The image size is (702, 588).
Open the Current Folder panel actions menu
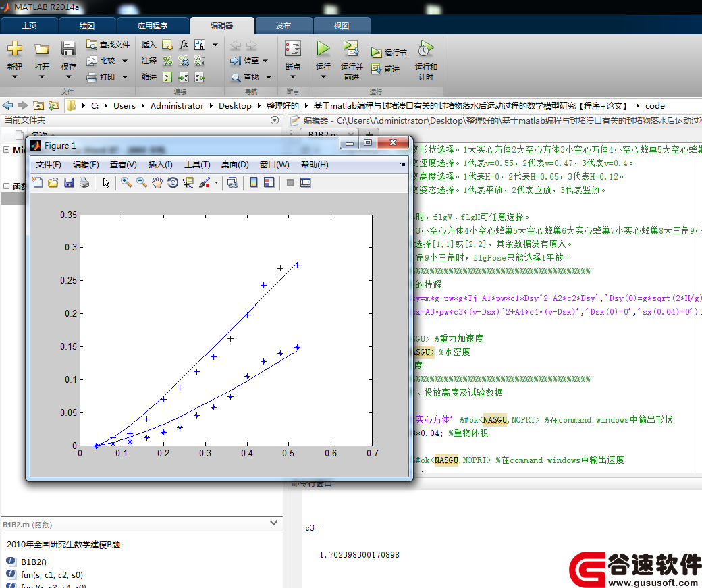[275, 120]
